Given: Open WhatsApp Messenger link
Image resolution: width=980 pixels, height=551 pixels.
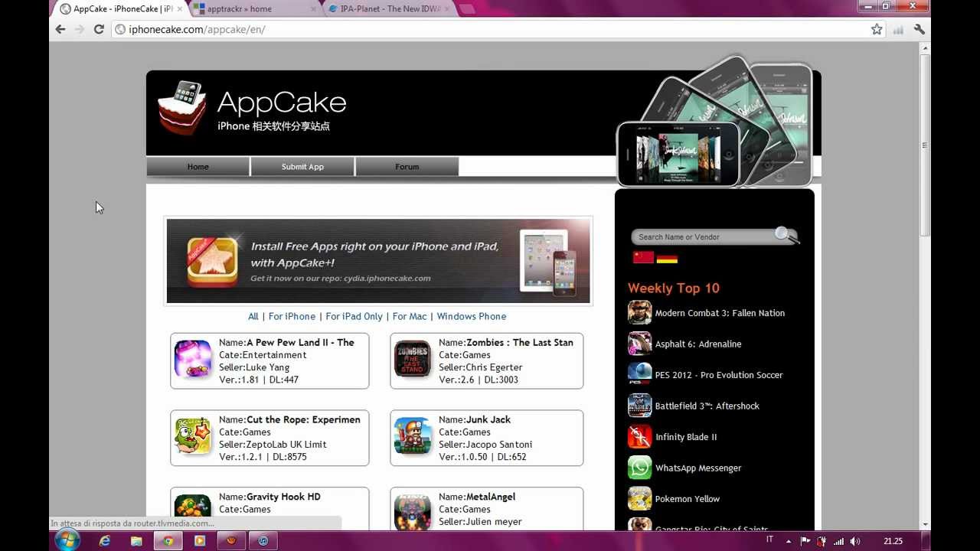Looking at the screenshot, I should coord(698,468).
